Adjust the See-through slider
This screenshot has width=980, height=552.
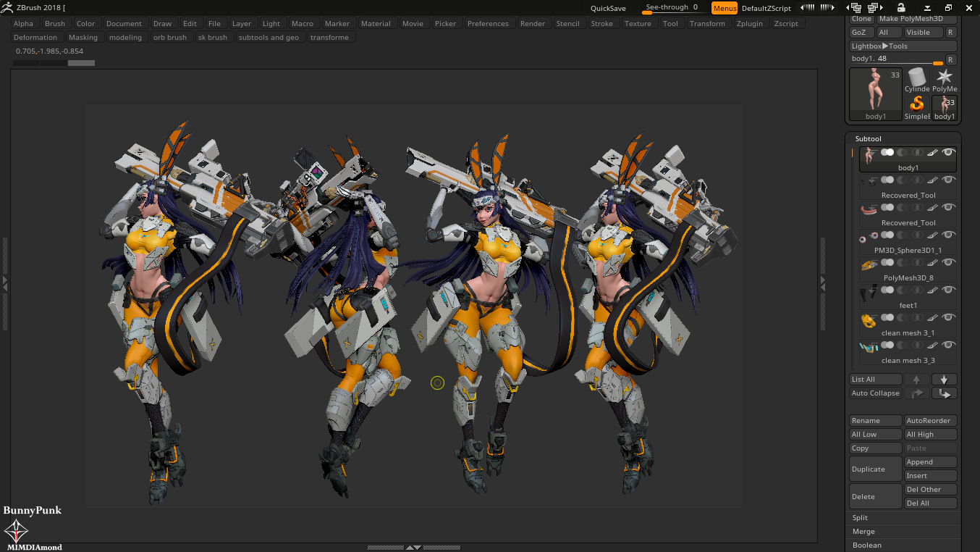[x=675, y=8]
